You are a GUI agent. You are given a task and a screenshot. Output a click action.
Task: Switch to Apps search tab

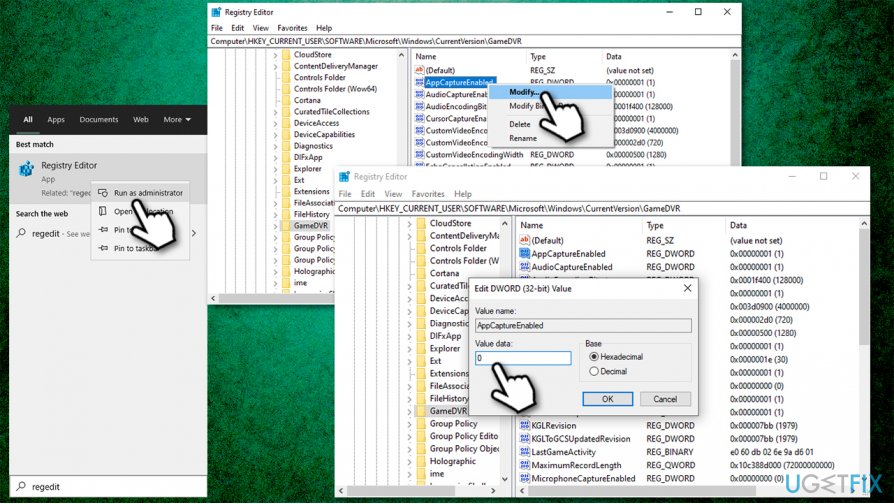pos(56,119)
